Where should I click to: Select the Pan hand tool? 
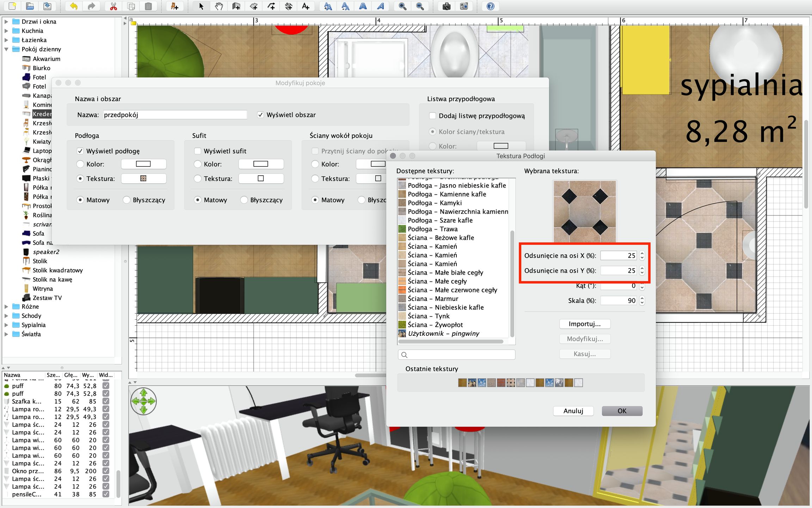[219, 6]
